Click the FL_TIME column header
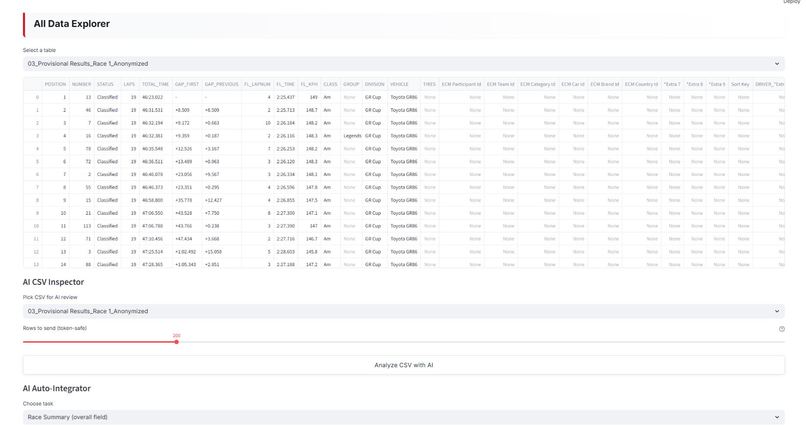Screen dimensions: 806x426 point(285,84)
